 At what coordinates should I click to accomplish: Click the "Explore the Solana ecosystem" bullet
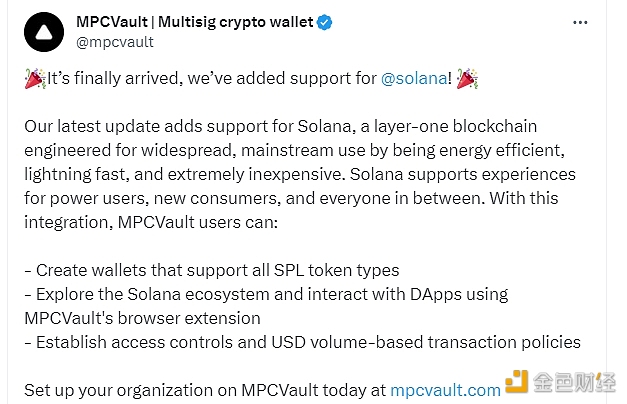coord(266,294)
